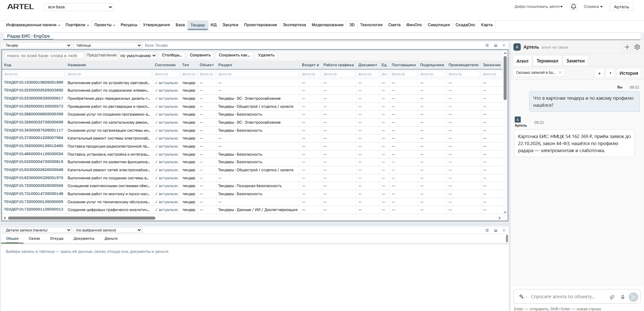Screen dimensions: 644x311
Task: Attach a file with the paperclip icon
Action: pos(612,297)
